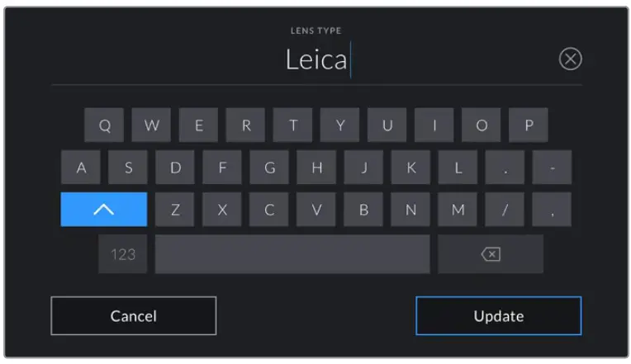The width and height of the screenshot is (631, 364).
Task: Tap the Cancel button
Action: click(134, 316)
